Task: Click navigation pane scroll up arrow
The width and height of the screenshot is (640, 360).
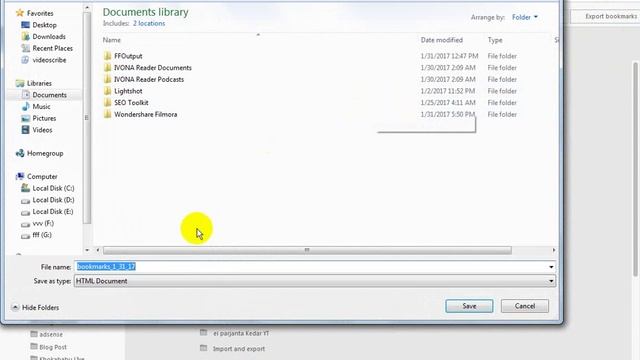Action: [x=87, y=8]
